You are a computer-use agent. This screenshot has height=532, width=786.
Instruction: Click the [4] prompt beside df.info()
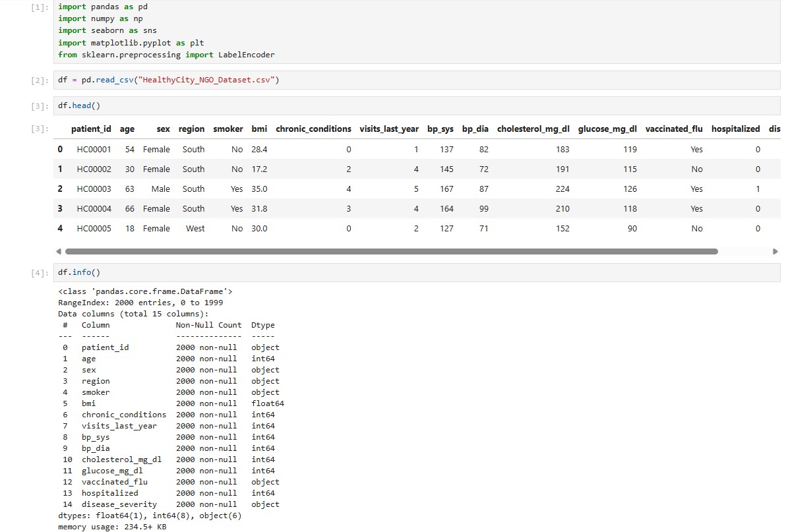point(40,273)
